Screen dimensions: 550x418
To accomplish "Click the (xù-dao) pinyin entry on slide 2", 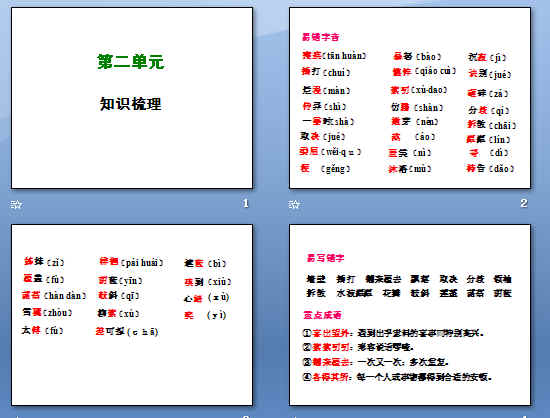I will click(x=428, y=90).
